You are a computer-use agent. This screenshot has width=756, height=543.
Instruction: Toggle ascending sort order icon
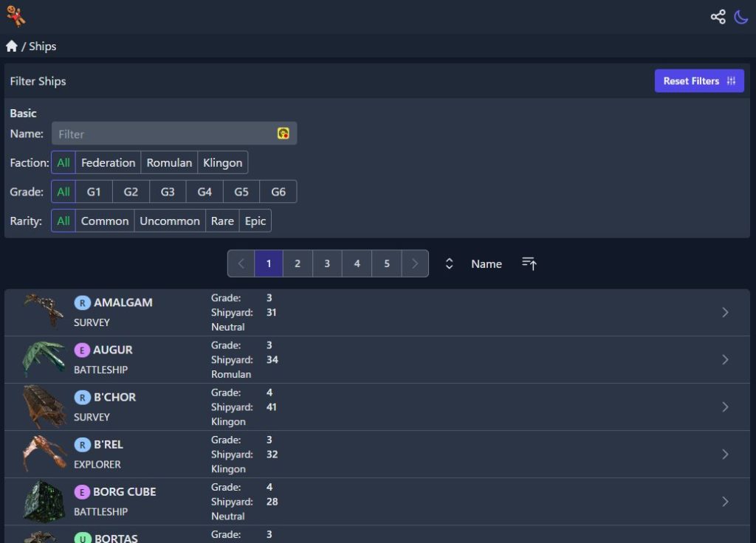click(529, 263)
